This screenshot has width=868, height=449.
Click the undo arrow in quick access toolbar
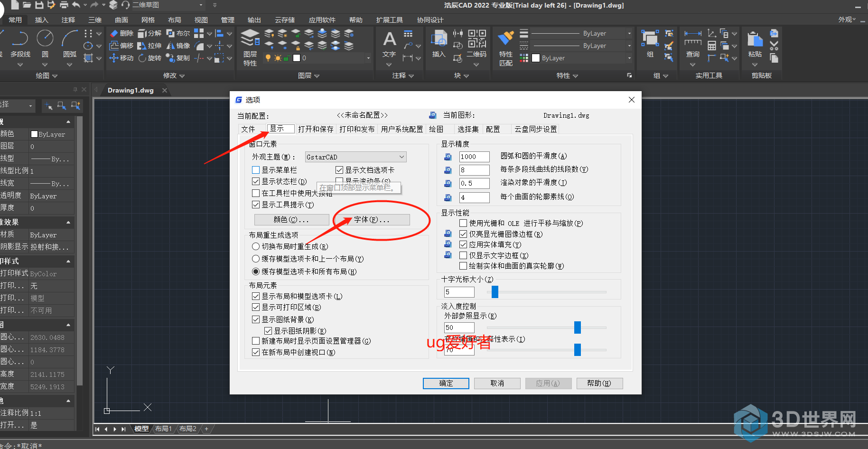75,5
